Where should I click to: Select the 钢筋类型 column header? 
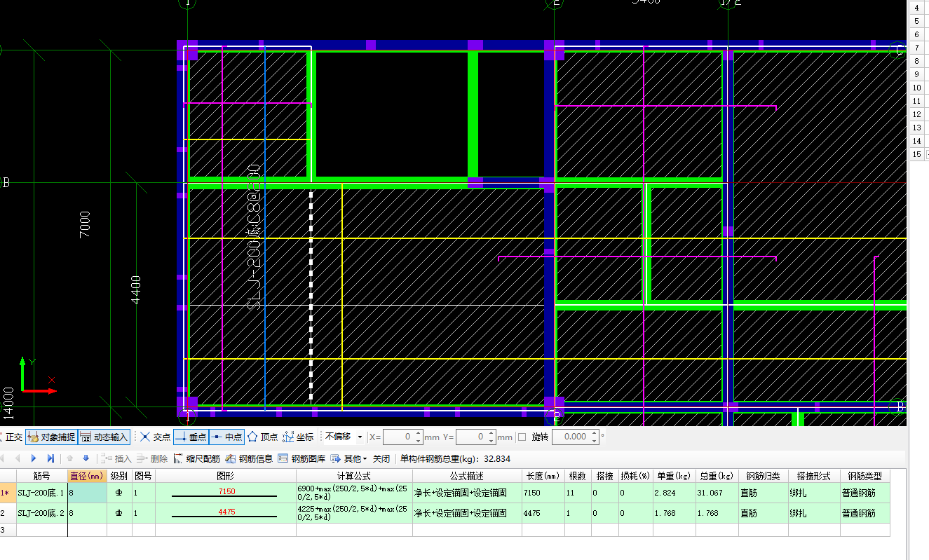(x=864, y=476)
